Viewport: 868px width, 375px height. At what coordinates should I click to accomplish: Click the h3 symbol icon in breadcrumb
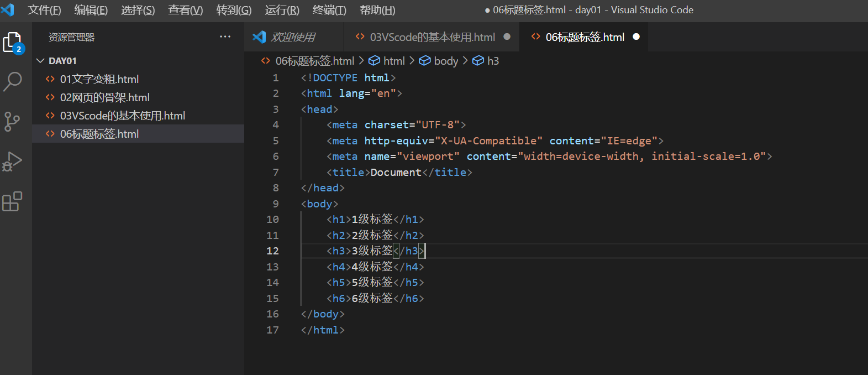pos(478,60)
